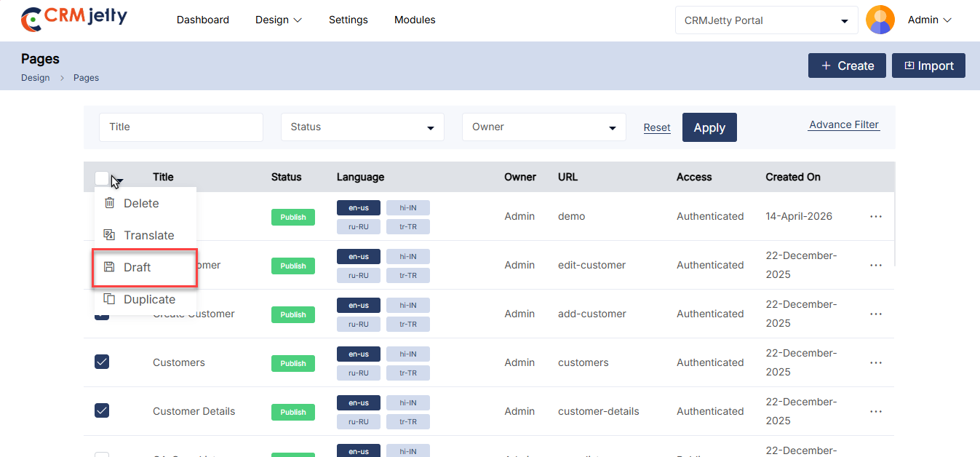Click the Admin user avatar
The image size is (980, 457).
tap(880, 20)
